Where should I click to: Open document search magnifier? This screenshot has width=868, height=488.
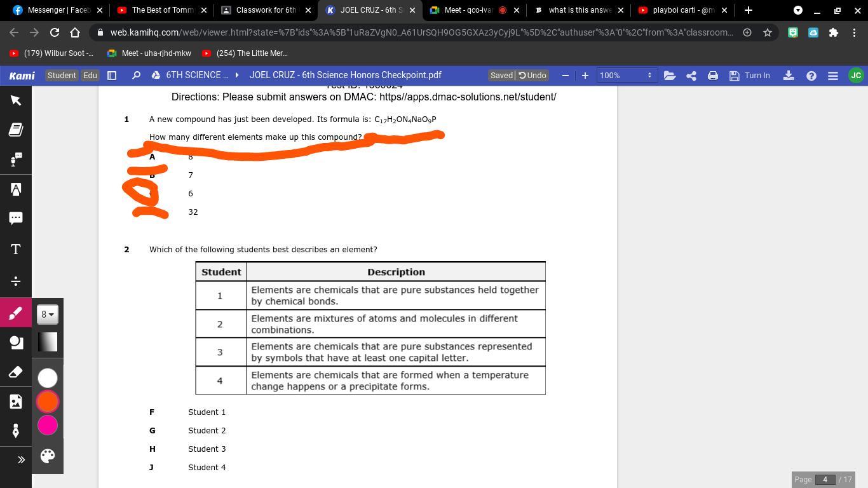(136, 75)
